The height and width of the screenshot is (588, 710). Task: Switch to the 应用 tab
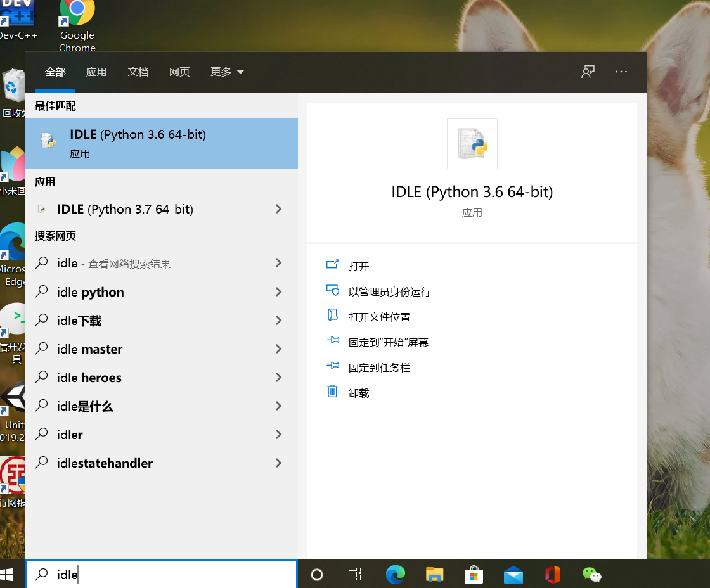tap(96, 72)
